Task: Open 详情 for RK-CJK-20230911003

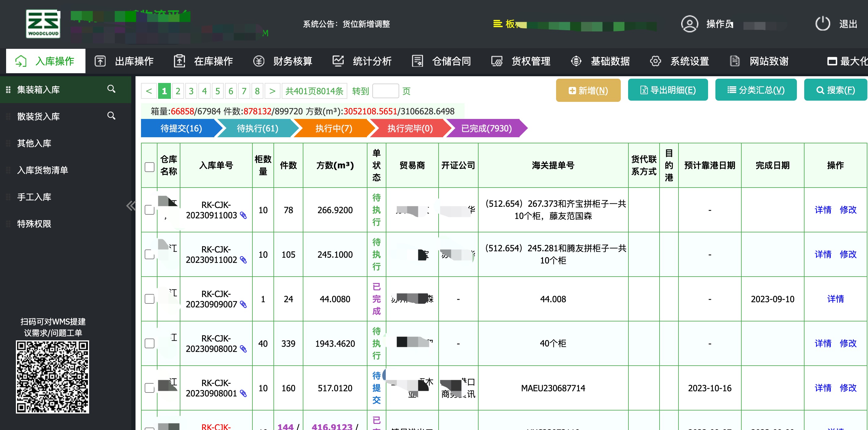Action: click(823, 210)
